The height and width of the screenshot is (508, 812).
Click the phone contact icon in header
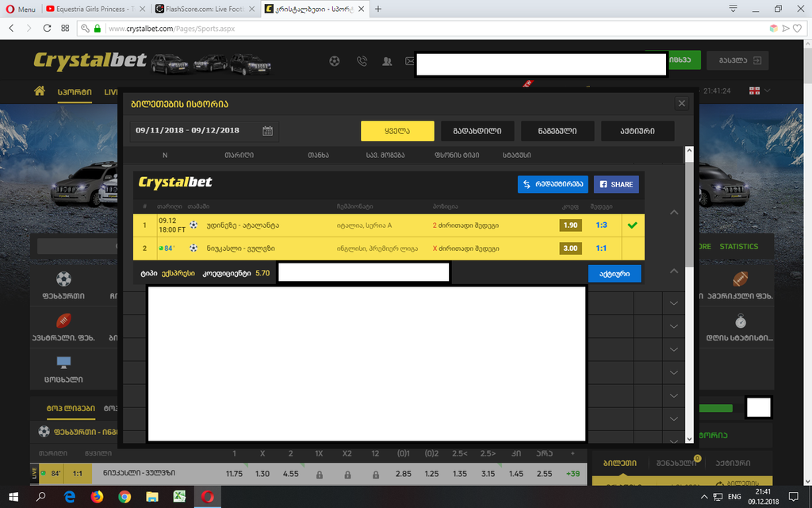click(x=362, y=61)
